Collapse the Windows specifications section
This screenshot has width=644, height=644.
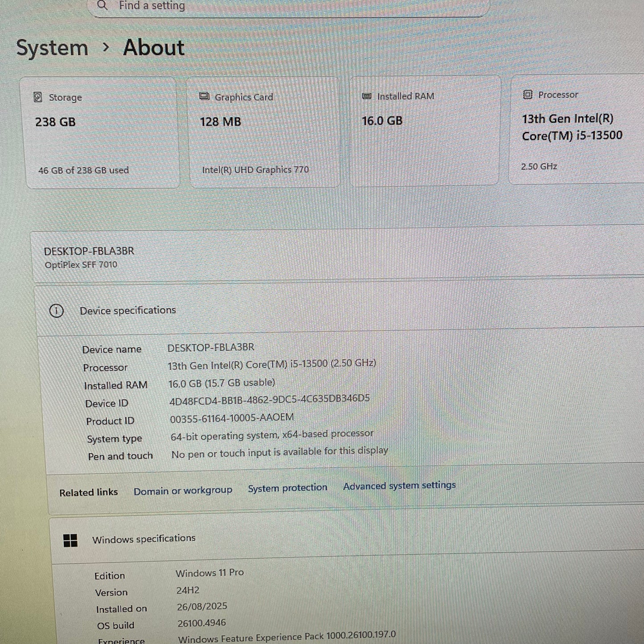click(144, 539)
